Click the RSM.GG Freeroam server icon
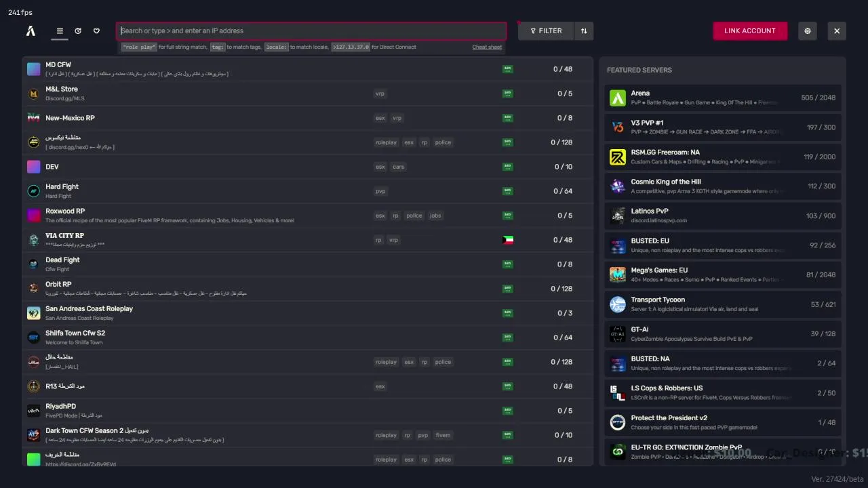This screenshot has height=488, width=868. [617, 157]
